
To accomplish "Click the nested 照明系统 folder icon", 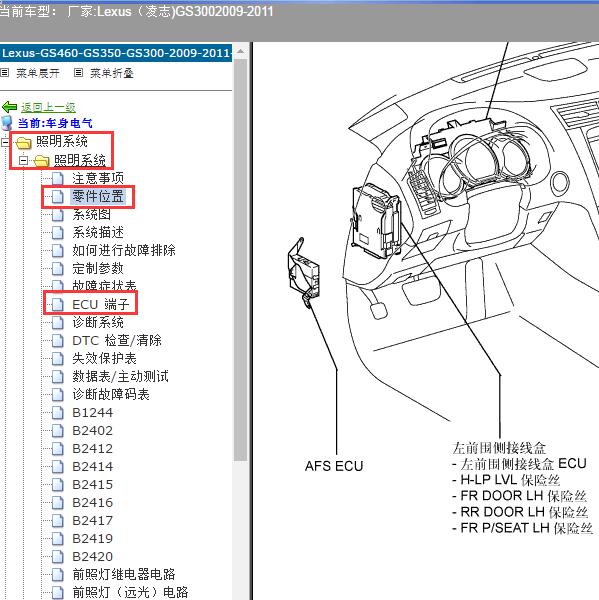I will point(41,161).
